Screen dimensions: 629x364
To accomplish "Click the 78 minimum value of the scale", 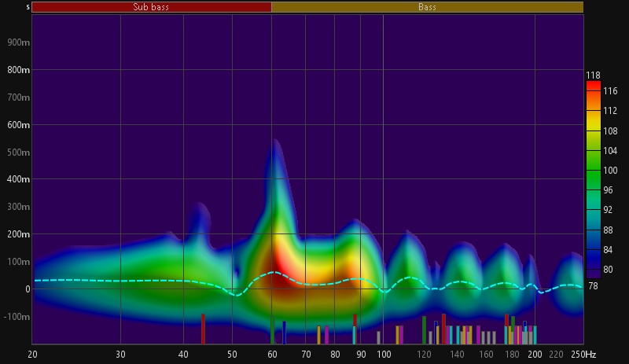I will [x=594, y=286].
